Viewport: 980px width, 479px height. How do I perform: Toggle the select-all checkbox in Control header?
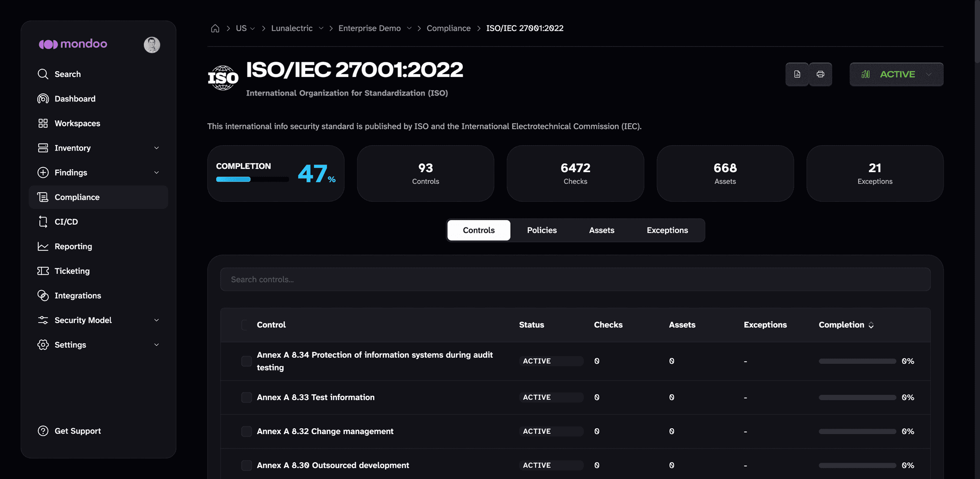(x=245, y=325)
